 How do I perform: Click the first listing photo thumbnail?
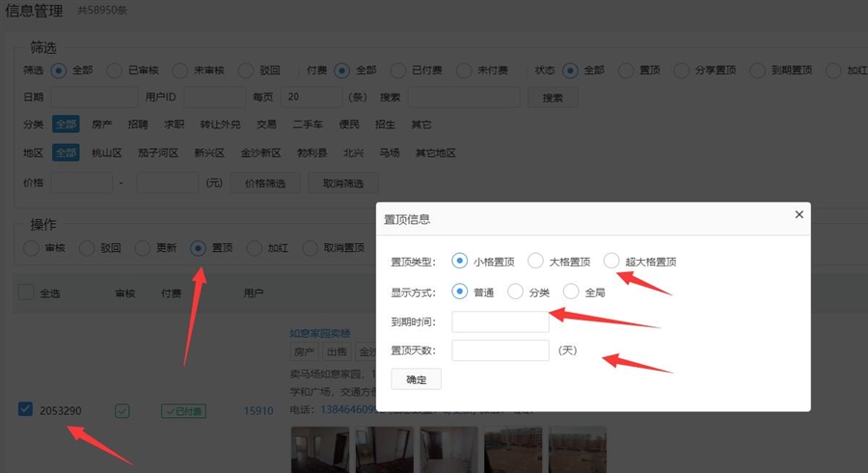[x=319, y=450]
